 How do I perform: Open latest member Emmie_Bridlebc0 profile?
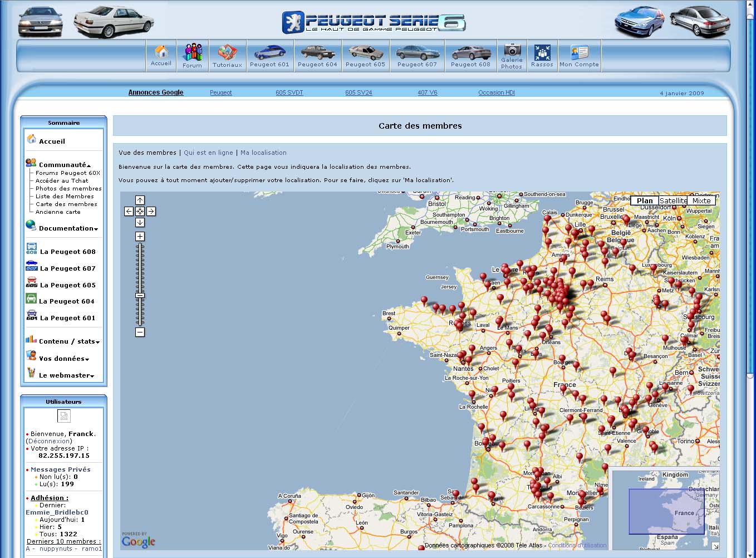[57, 512]
